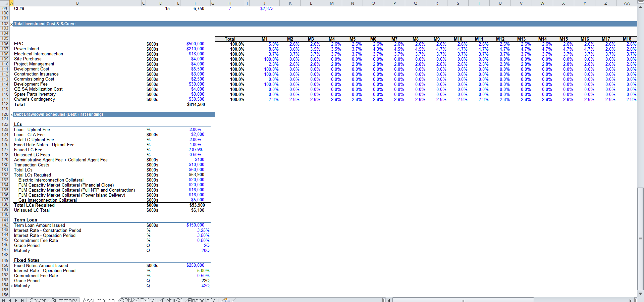Select Power Island cost $210,000
This screenshot has height=302, width=644.
(x=195, y=49)
